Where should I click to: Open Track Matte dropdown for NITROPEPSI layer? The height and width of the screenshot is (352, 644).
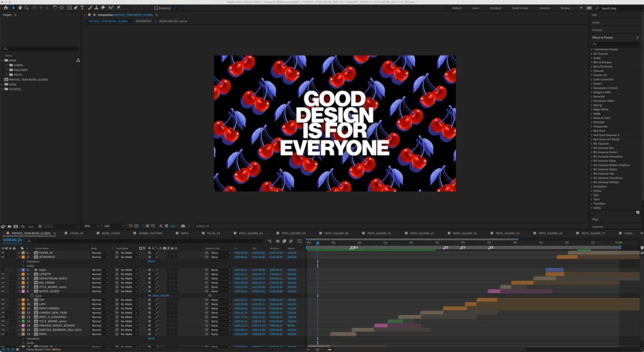click(128, 257)
